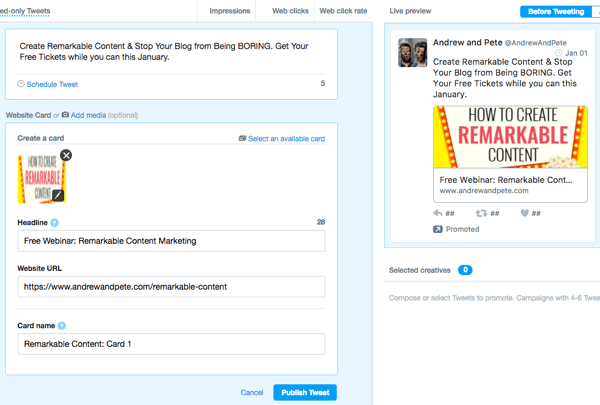Click the Jan 01 date text

[576, 53]
